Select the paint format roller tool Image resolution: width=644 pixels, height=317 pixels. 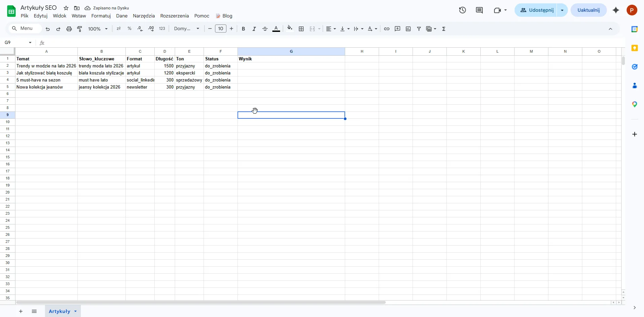[x=80, y=29]
